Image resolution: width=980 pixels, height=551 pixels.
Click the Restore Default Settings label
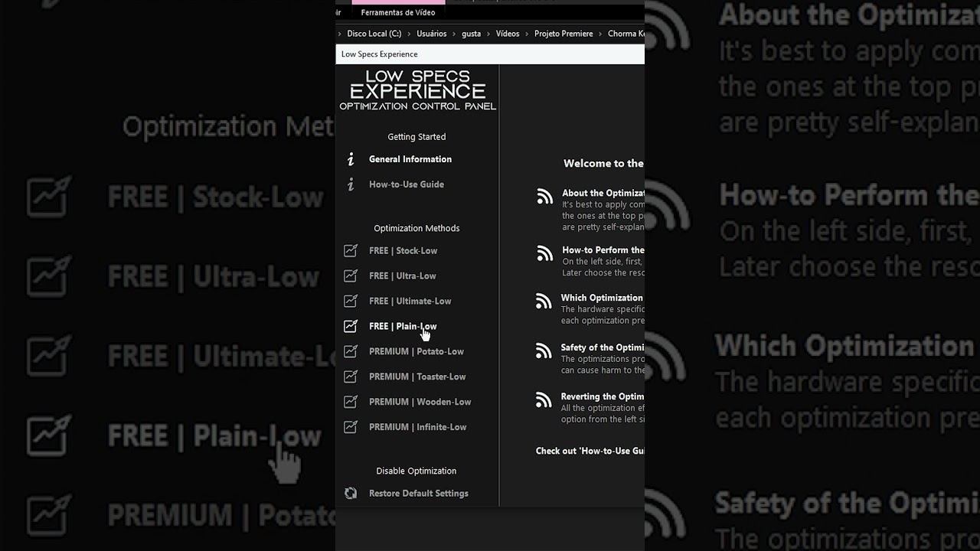419,494
